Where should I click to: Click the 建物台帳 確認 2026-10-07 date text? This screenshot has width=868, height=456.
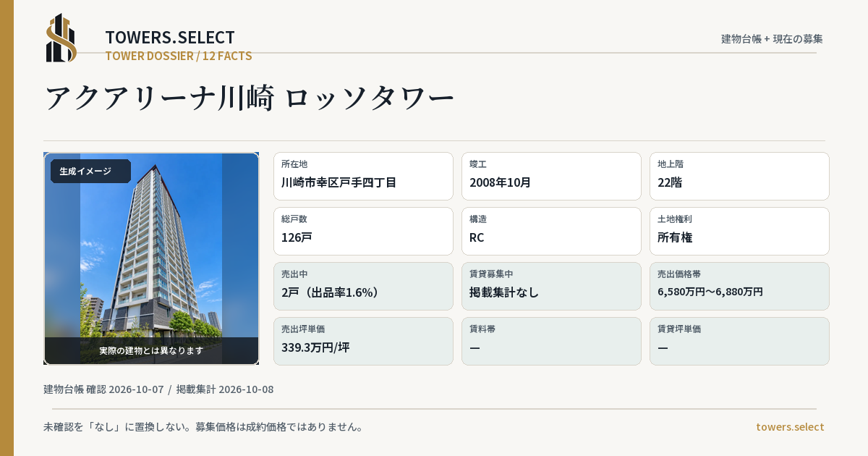click(103, 389)
